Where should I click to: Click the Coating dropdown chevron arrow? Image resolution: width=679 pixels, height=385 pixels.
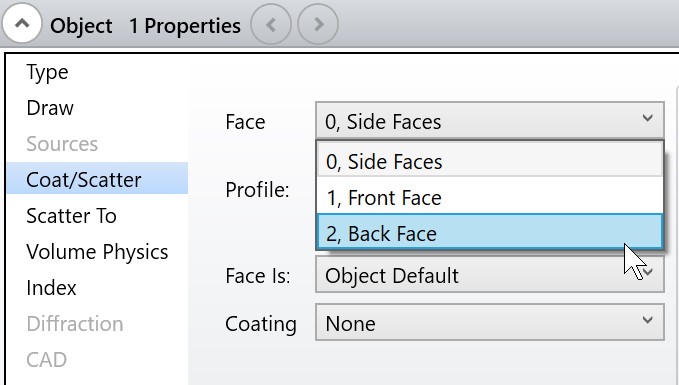pyautogui.click(x=647, y=320)
